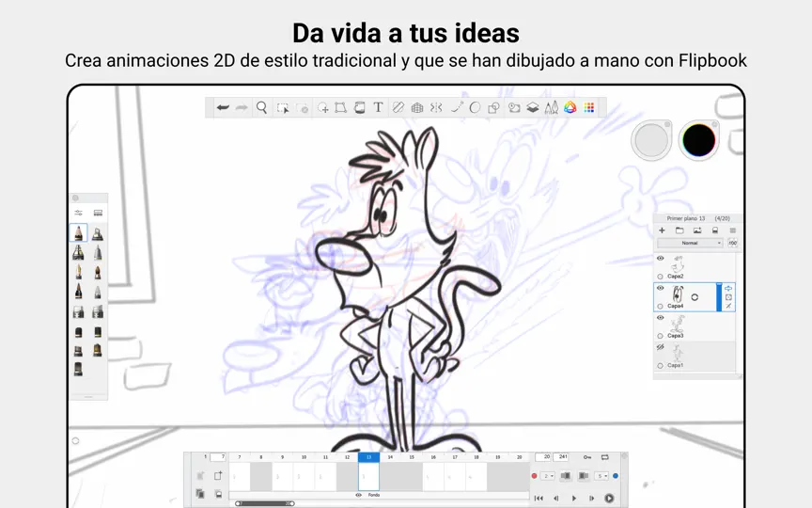The width and height of the screenshot is (812, 508).
Task: Click the red previous onion skin color dot
Action: point(535,476)
